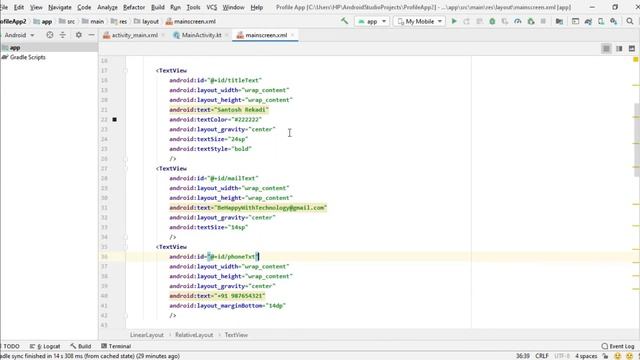Open the Build menu
This screenshot has height=360, width=640.
click(x=158, y=7)
